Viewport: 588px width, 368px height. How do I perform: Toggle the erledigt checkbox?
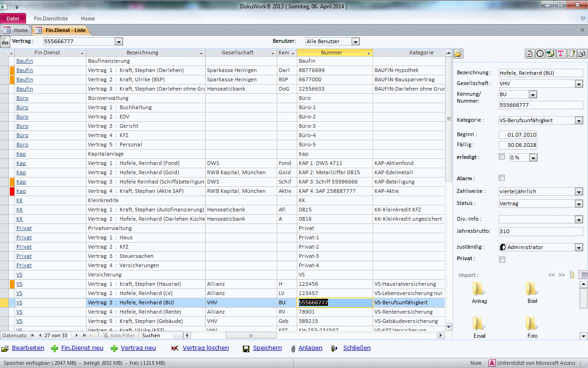[501, 157]
